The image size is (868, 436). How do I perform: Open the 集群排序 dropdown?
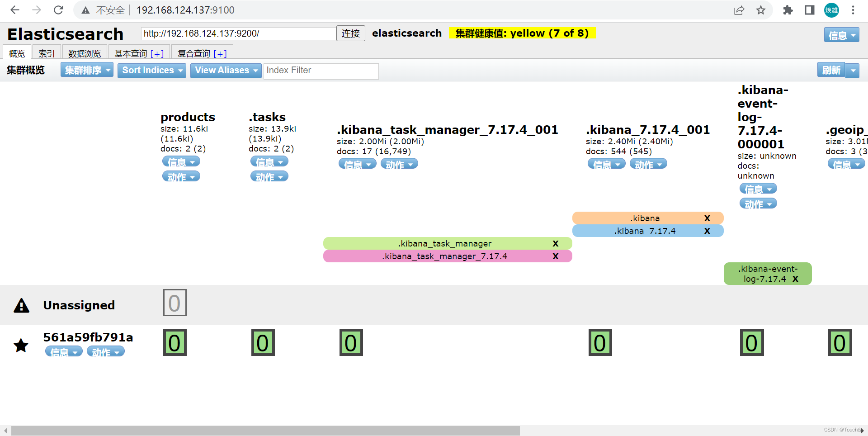(87, 70)
